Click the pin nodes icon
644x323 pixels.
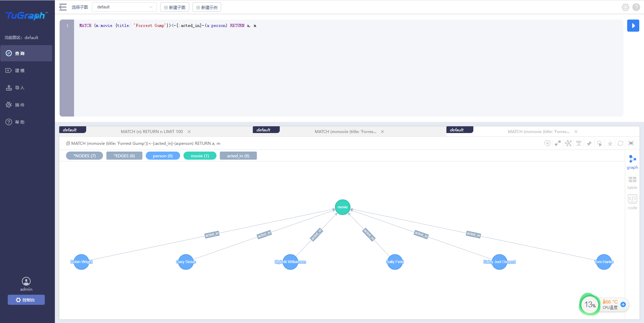click(x=589, y=143)
